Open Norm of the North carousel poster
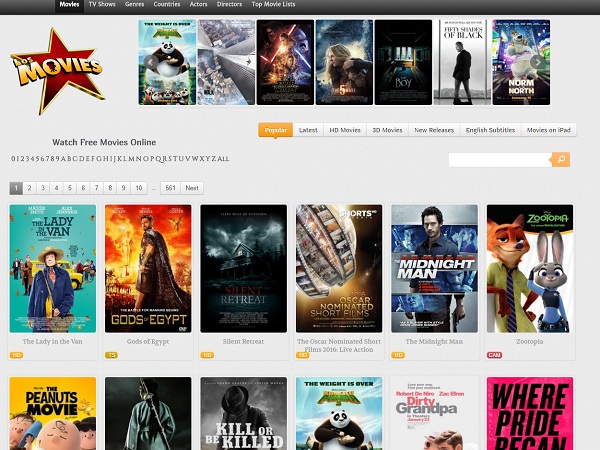Screen dimensions: 600x450 click(521, 62)
